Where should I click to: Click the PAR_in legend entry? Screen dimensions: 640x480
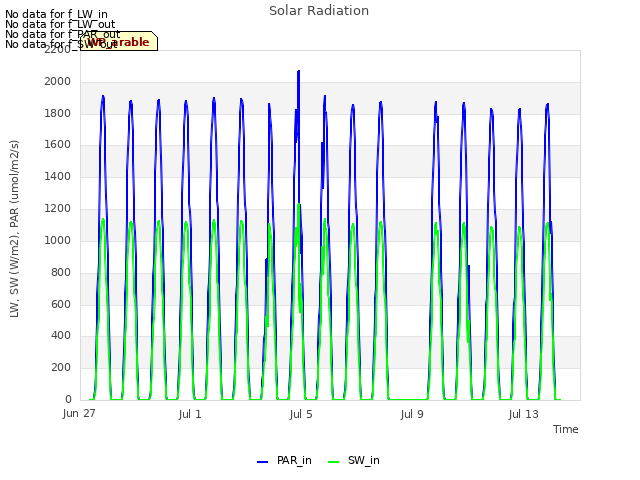click(284, 460)
